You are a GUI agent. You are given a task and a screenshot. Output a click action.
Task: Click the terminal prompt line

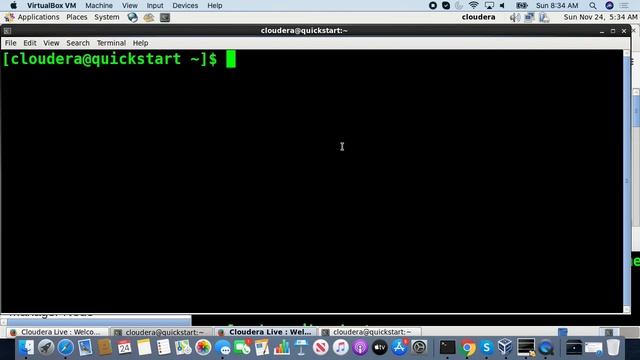[118, 59]
